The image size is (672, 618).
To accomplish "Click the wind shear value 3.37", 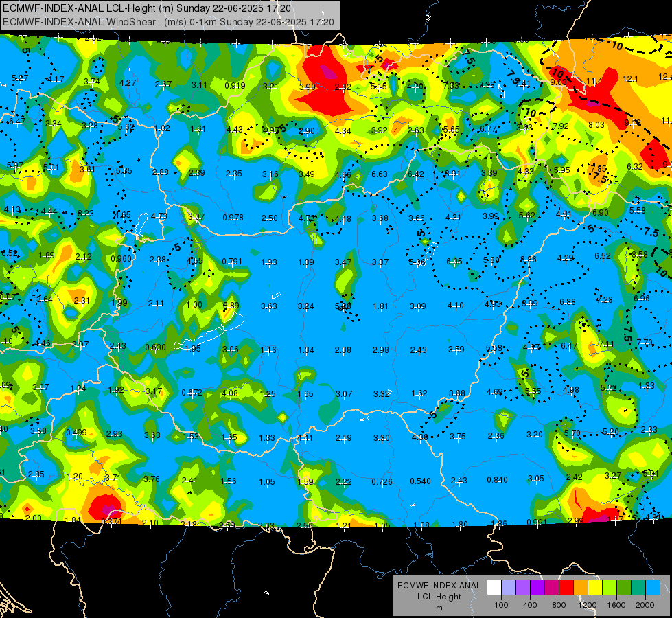I will pos(380,262).
